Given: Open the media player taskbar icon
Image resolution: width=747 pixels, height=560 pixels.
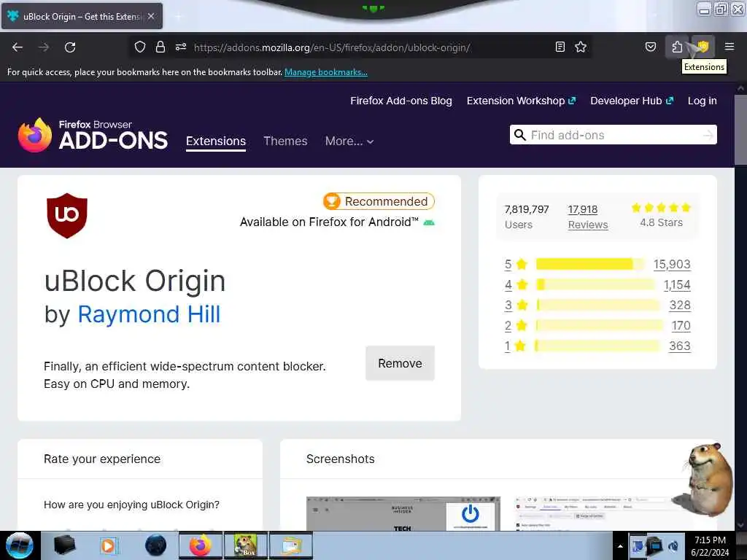Looking at the screenshot, I should 108,545.
